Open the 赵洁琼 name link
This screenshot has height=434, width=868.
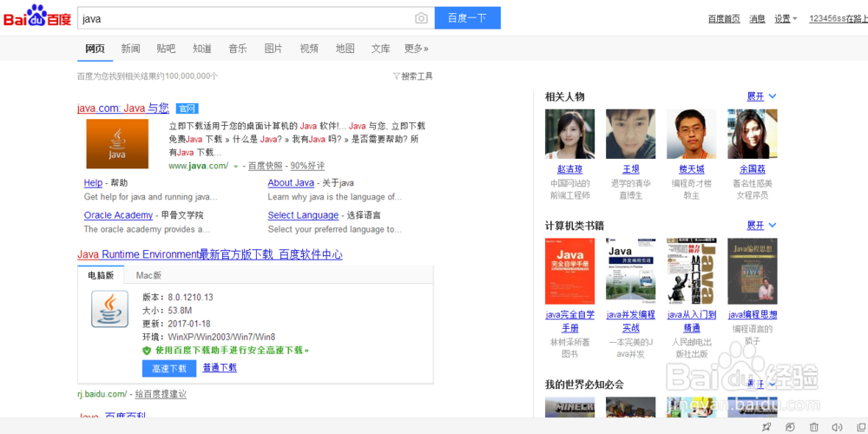(x=570, y=169)
